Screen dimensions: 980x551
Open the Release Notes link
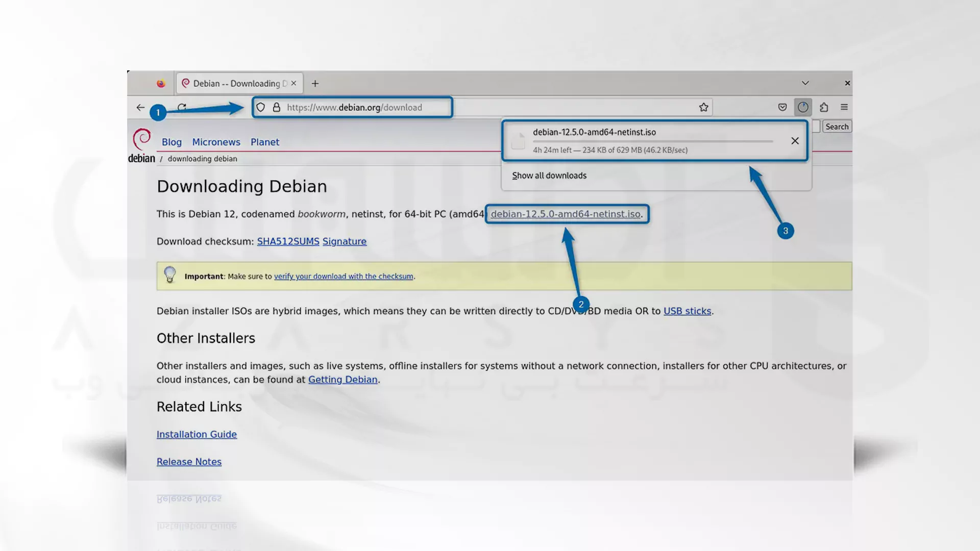(x=189, y=462)
